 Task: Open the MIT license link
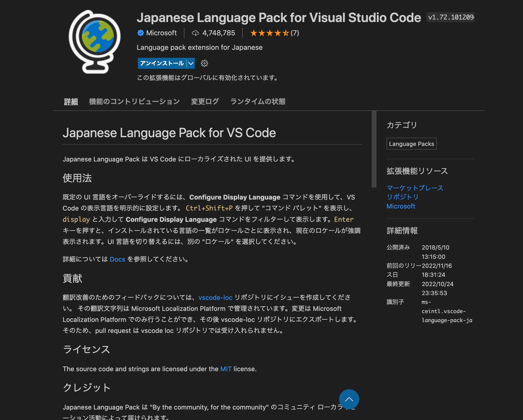(x=226, y=369)
